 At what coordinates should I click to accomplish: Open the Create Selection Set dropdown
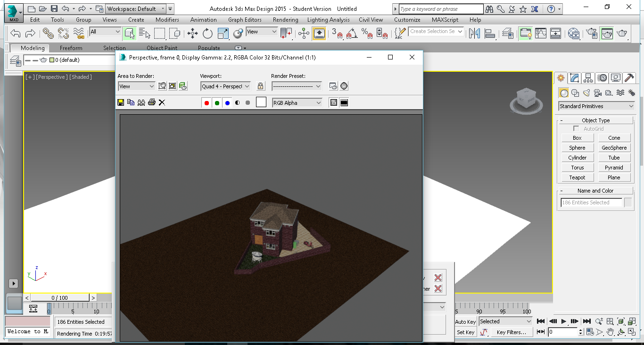tap(436, 31)
